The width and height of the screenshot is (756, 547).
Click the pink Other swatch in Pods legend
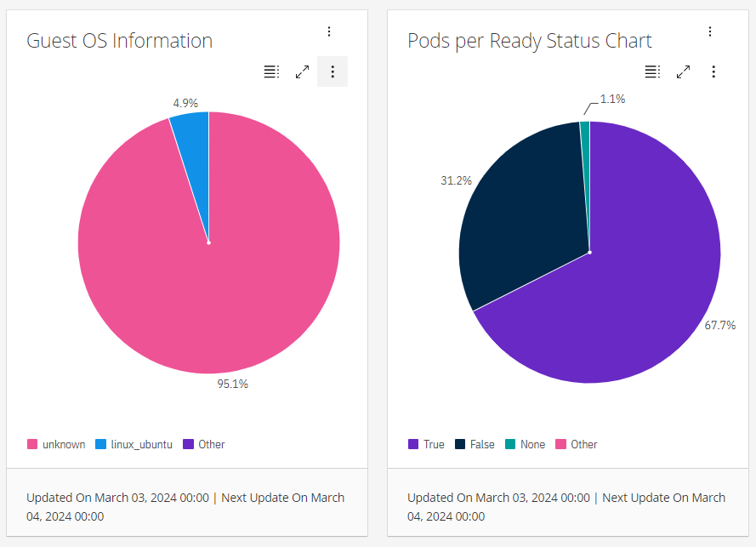pos(560,444)
